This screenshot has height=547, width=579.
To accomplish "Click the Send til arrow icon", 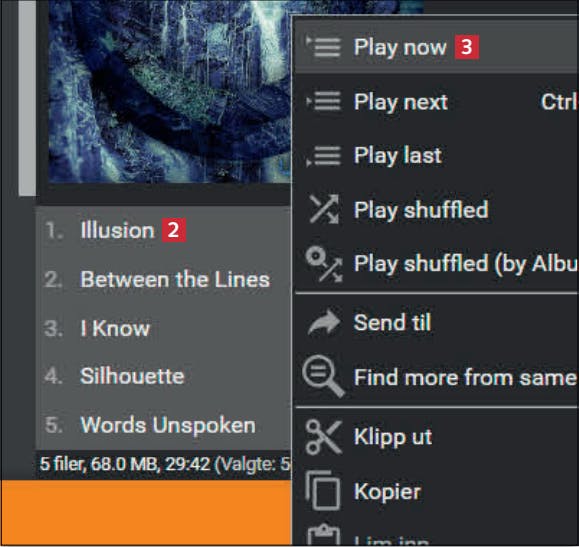I will pyautogui.click(x=324, y=322).
